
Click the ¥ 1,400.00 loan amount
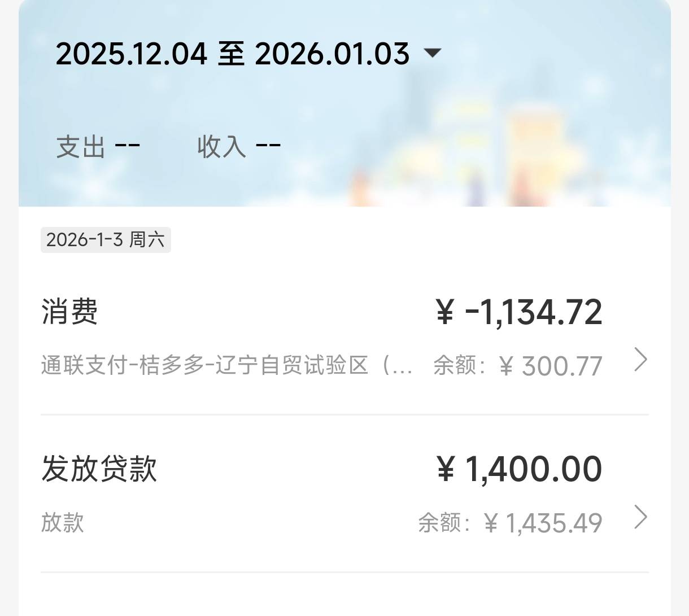(533, 469)
